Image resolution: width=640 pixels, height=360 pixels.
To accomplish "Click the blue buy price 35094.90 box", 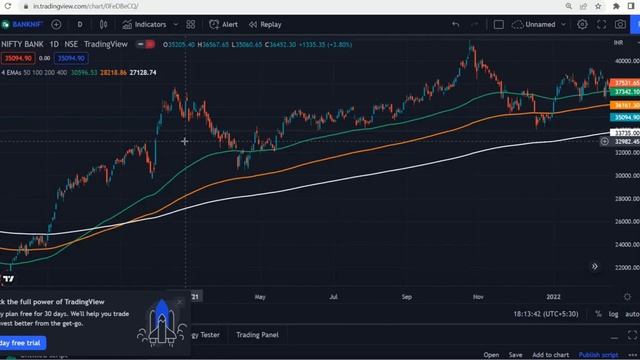I will point(71,58).
